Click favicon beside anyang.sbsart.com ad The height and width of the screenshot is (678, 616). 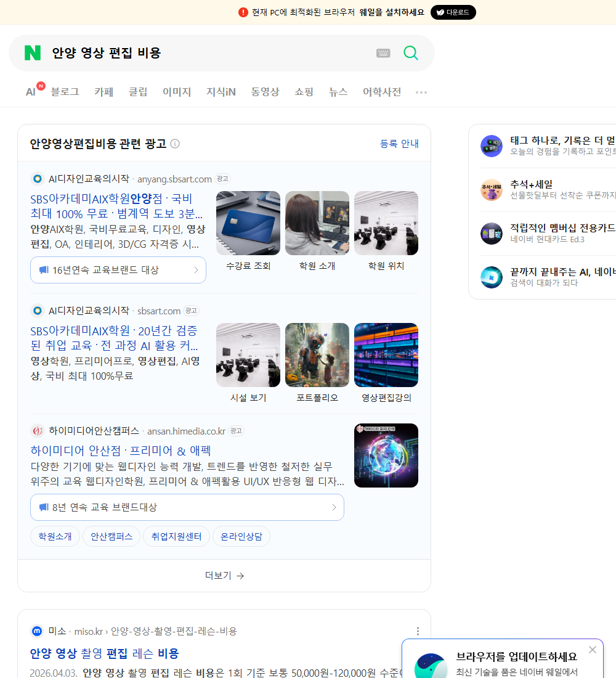point(38,179)
